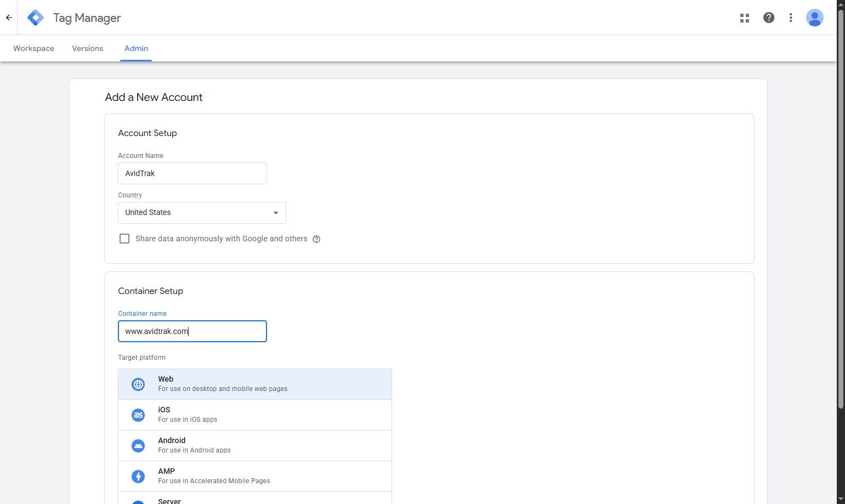The image size is (845, 504).
Task: Click the iOS platform icon
Action: [138, 415]
